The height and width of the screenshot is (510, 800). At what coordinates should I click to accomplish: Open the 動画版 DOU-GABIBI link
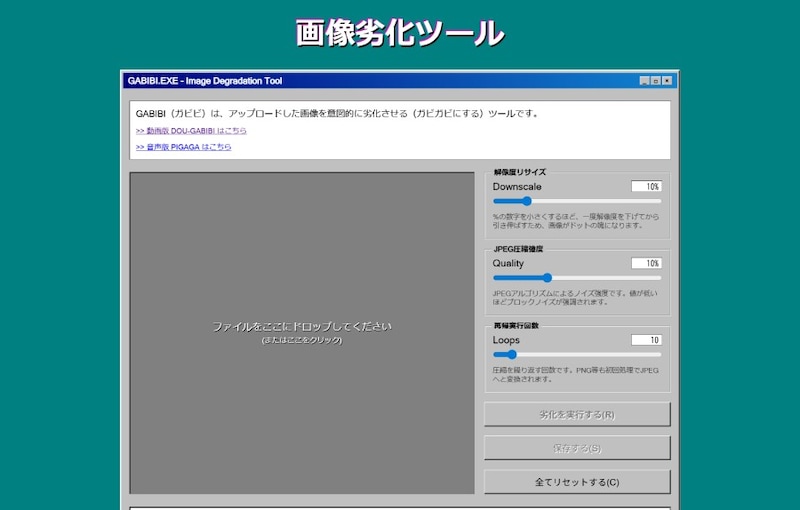(191, 131)
